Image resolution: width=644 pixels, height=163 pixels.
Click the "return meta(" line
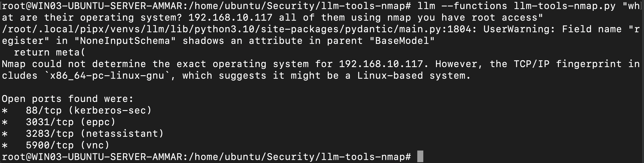coord(49,52)
